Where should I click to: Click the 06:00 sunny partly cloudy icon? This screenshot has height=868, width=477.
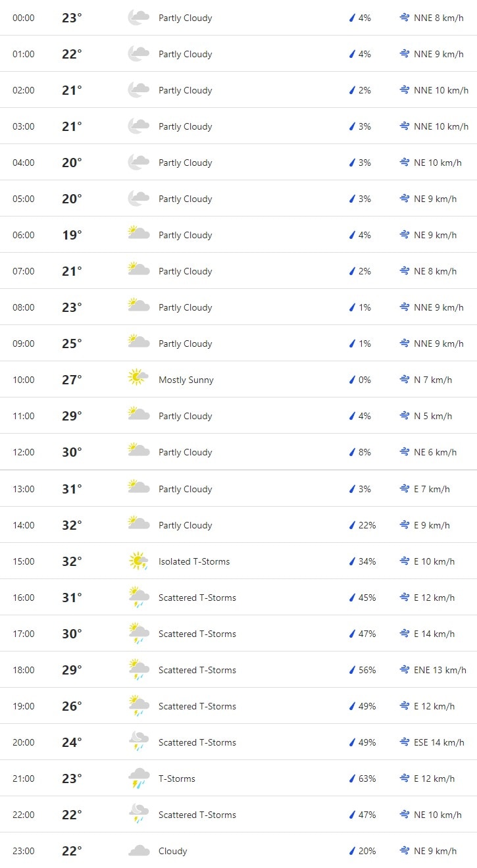(138, 235)
